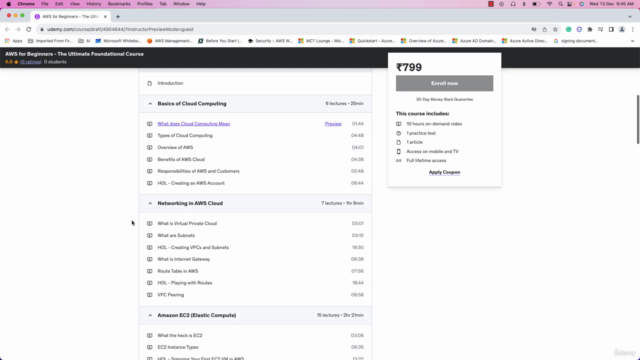Screen dimensions: 640x360
Task: Click the video icon beside What are Subnets
Action: [149, 236]
